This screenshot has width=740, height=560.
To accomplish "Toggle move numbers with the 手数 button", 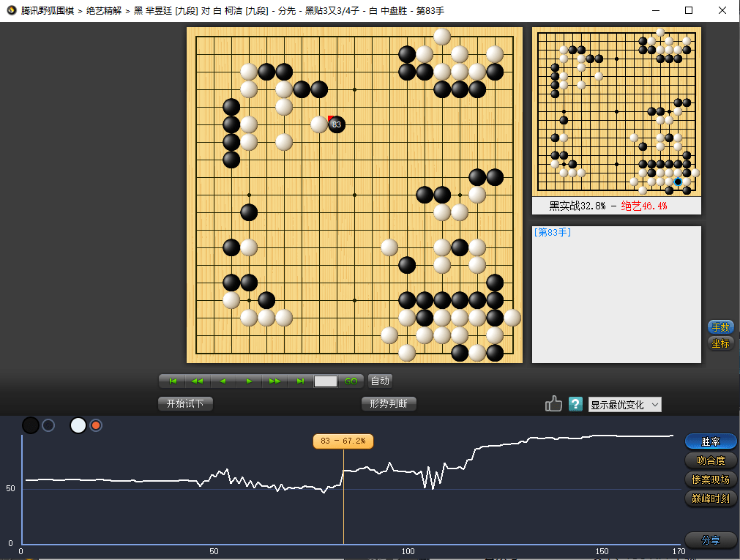I will tap(720, 326).
